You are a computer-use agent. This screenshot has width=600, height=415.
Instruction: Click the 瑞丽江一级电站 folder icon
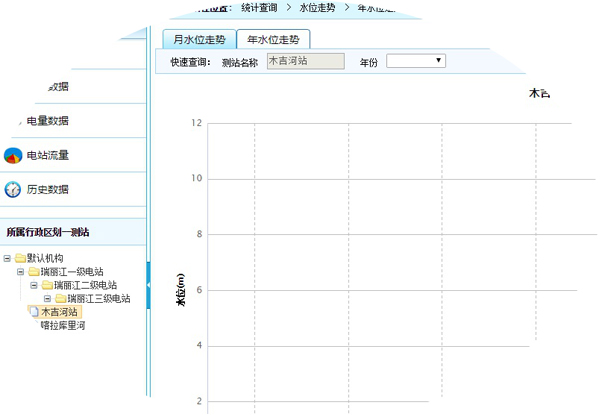coord(33,271)
